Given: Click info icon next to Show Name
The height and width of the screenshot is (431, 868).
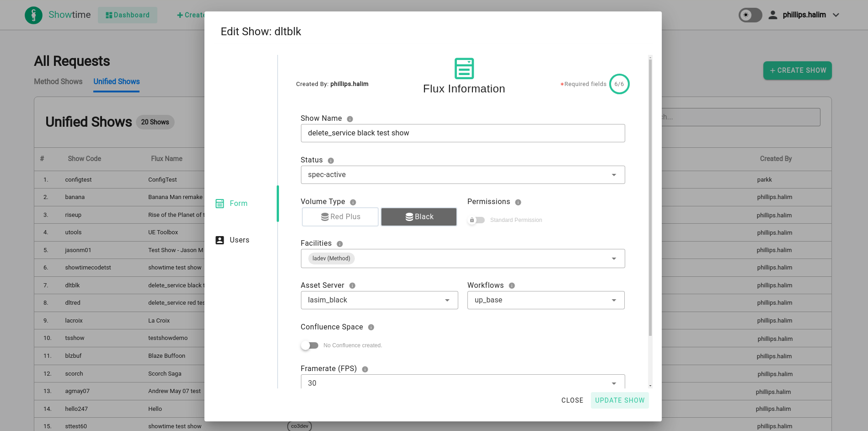Looking at the screenshot, I should [x=350, y=119].
